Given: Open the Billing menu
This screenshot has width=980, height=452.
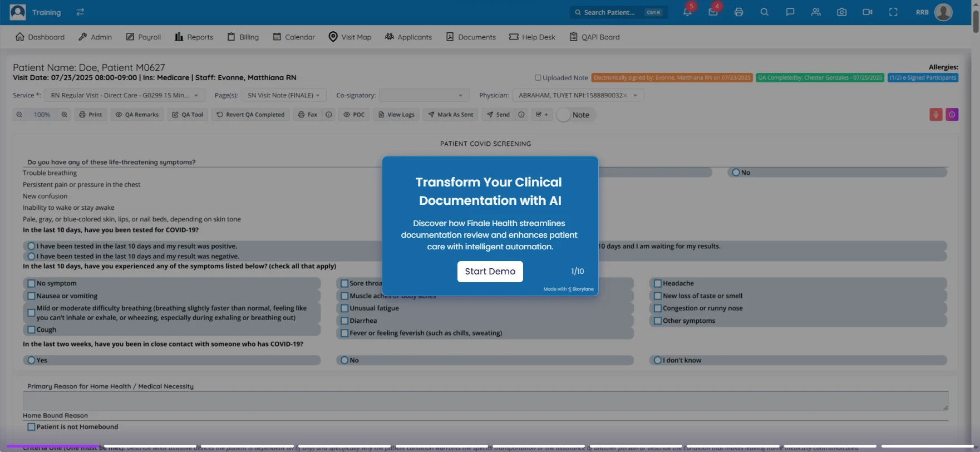Looking at the screenshot, I should 243,37.
